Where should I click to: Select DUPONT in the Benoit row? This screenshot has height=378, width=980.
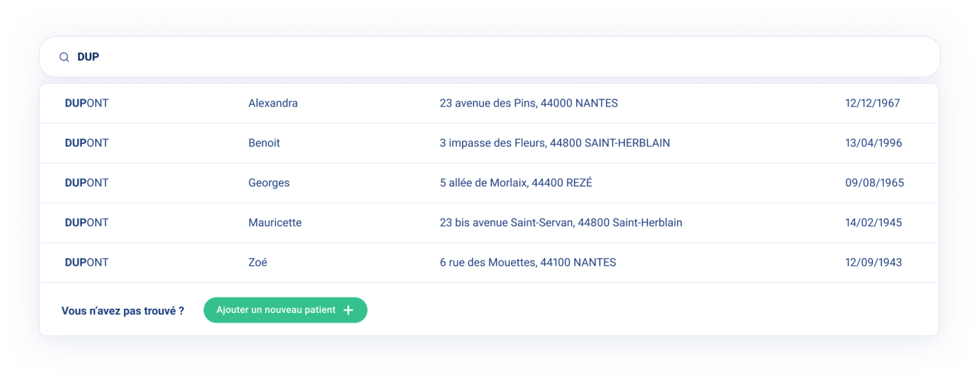(87, 143)
